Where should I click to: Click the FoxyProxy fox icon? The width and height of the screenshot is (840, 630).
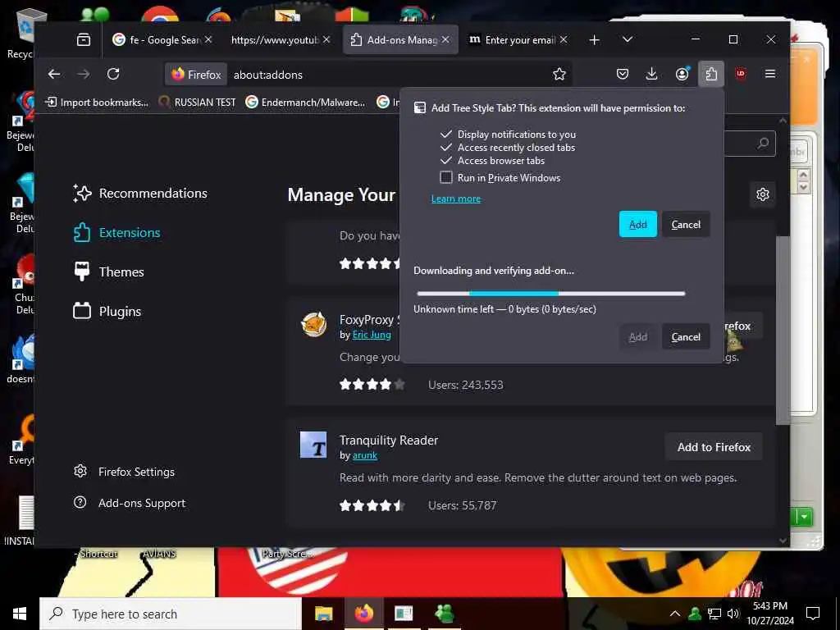pyautogui.click(x=313, y=324)
